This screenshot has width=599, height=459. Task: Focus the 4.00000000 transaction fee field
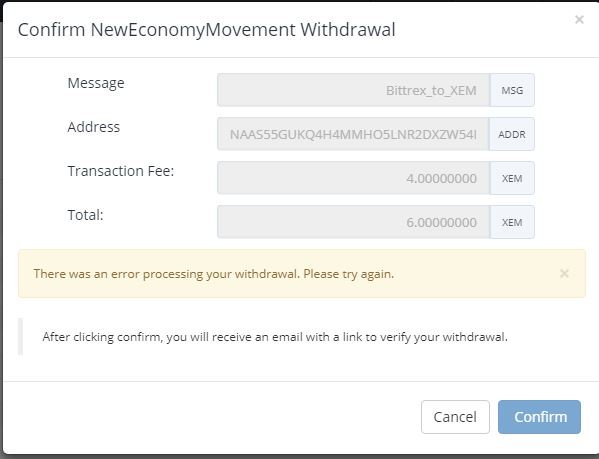[353, 178]
